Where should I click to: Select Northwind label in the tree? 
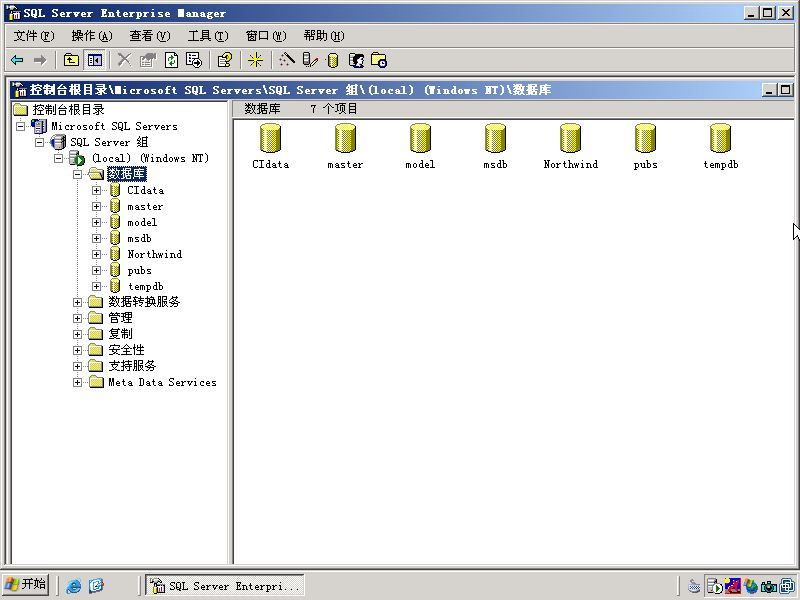pos(155,254)
